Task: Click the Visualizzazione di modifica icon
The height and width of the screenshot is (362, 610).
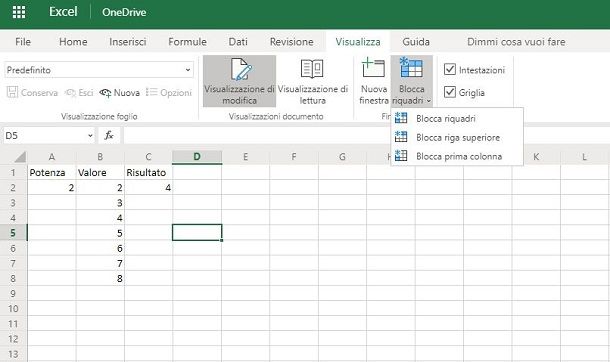Action: coord(240,69)
